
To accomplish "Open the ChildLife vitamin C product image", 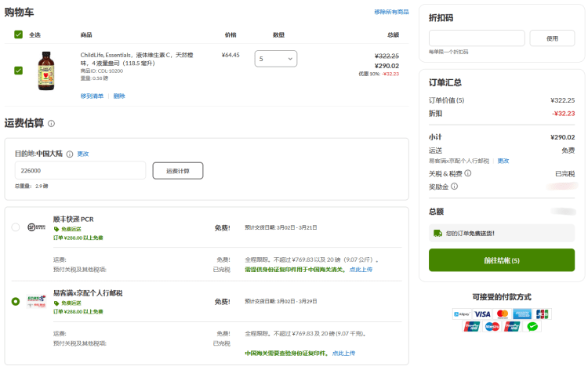I will 46,71.
